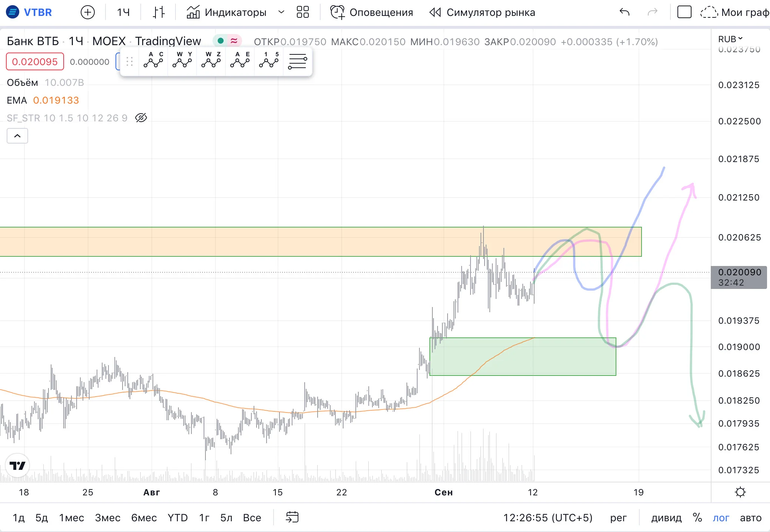Redo chart action arrow

(652, 12)
